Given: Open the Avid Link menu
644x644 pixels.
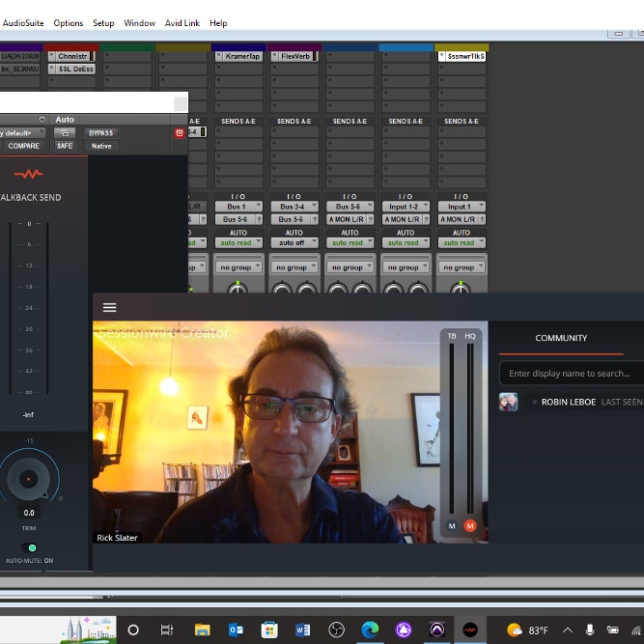Looking at the screenshot, I should (182, 23).
